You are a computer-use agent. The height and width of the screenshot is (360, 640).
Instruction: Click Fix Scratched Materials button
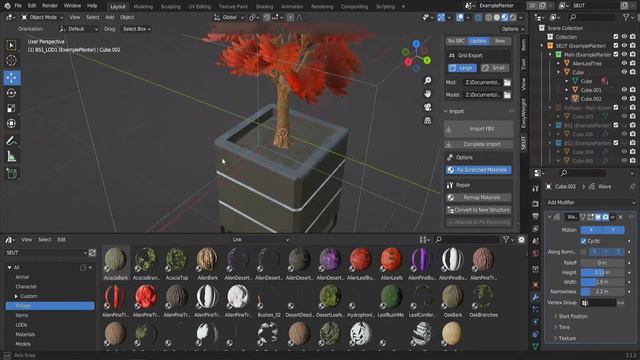(478, 170)
